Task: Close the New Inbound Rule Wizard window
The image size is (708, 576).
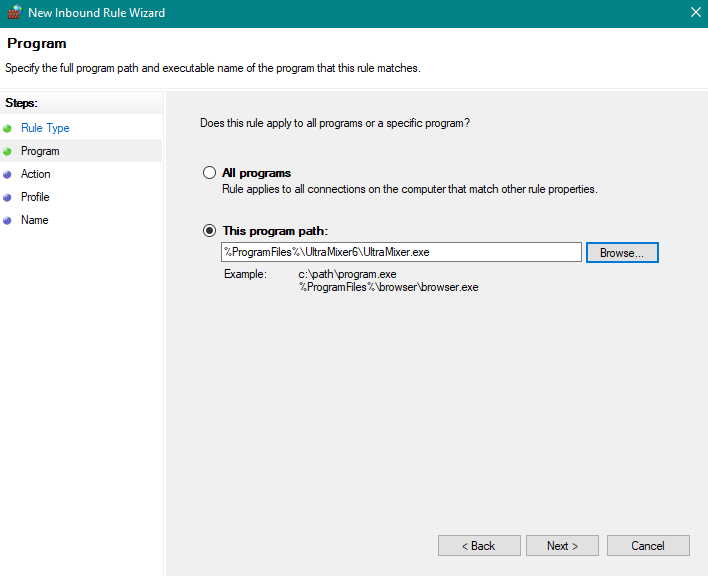Action: click(695, 13)
